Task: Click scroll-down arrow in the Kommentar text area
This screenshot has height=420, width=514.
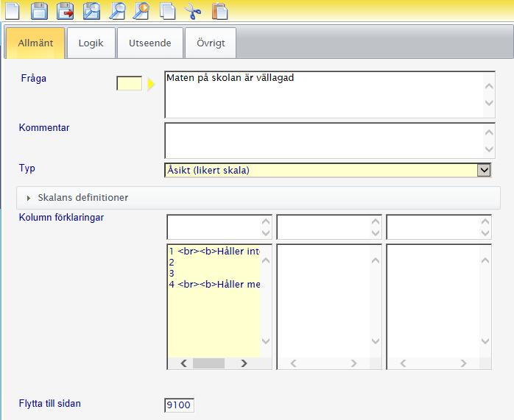Action: point(489,149)
